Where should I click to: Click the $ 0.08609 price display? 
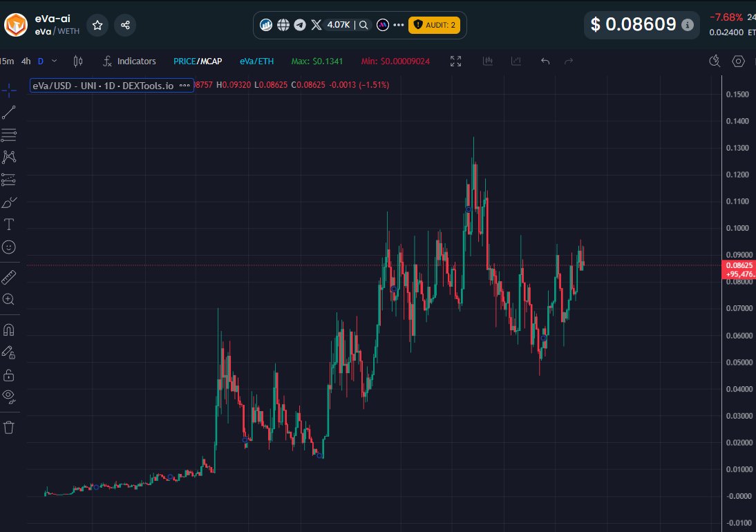pos(633,25)
